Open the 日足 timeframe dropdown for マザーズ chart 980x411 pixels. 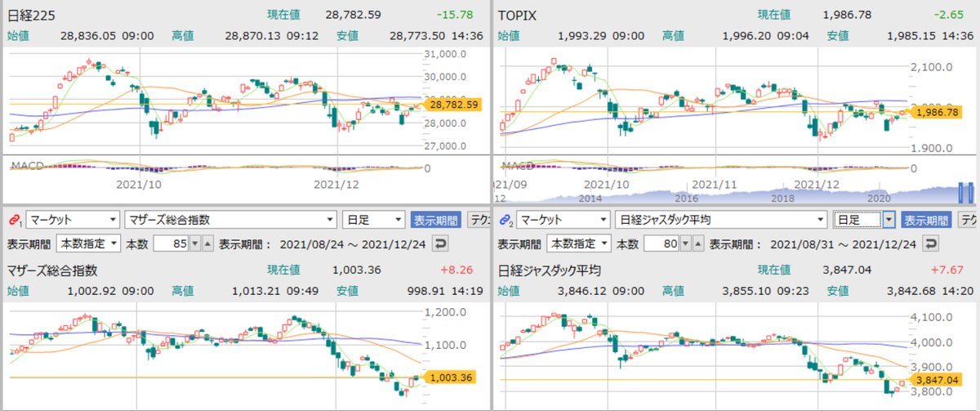coord(374,220)
